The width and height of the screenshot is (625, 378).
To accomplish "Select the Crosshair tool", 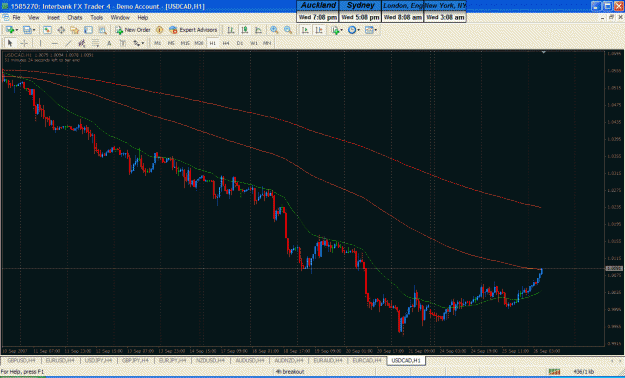I will (24, 43).
